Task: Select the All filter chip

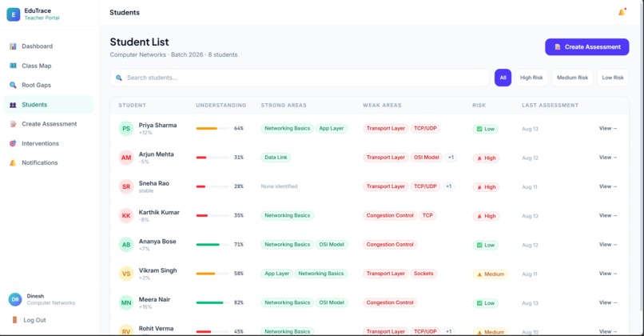Action: tap(503, 78)
